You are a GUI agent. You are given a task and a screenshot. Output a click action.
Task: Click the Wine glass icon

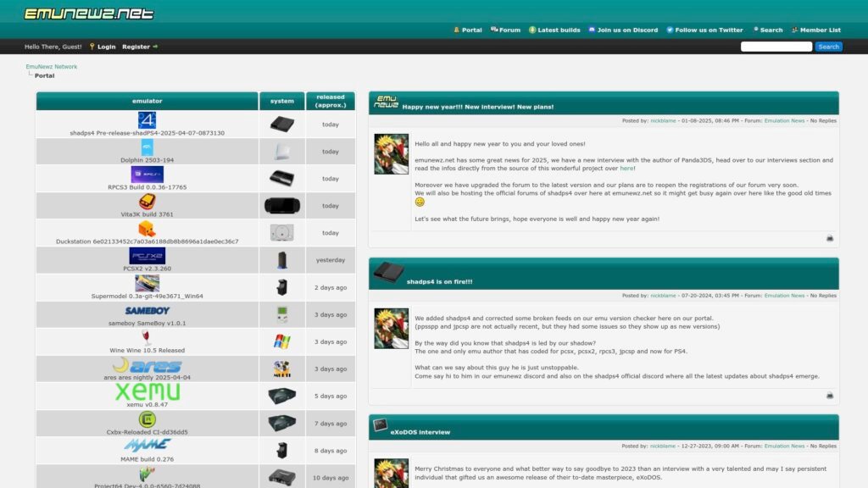[146, 337]
